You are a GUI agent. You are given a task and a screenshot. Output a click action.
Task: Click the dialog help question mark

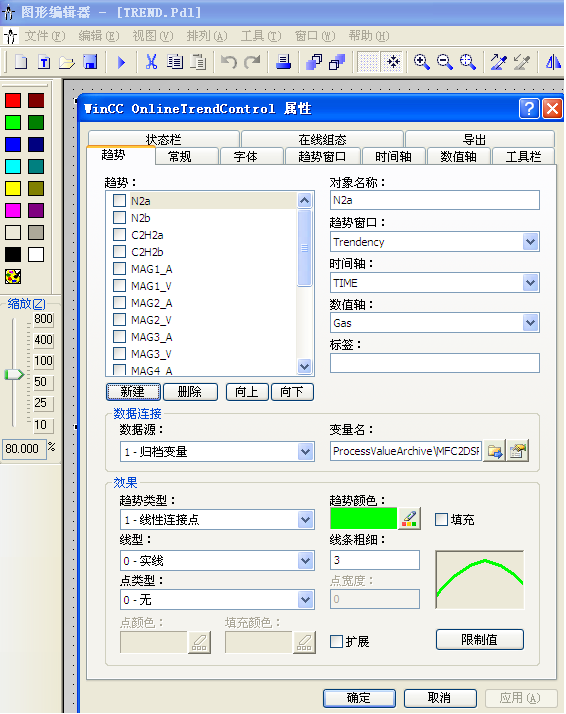[x=529, y=109]
